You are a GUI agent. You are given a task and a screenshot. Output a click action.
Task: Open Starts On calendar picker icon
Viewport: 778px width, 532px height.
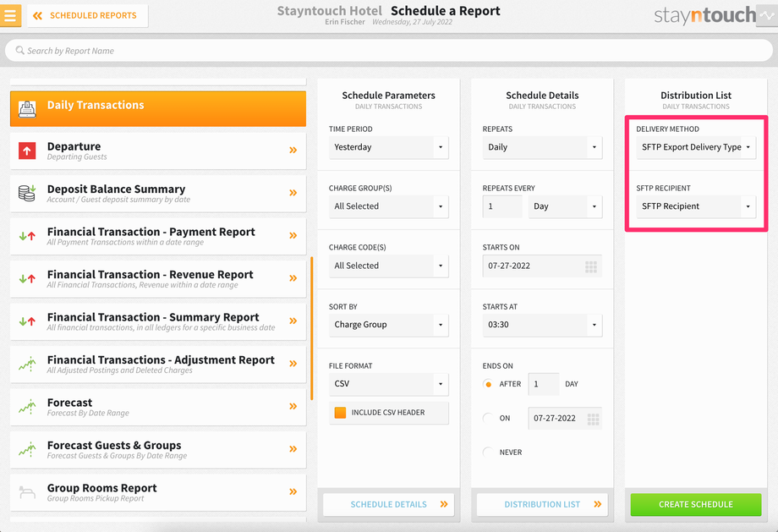tap(591, 266)
